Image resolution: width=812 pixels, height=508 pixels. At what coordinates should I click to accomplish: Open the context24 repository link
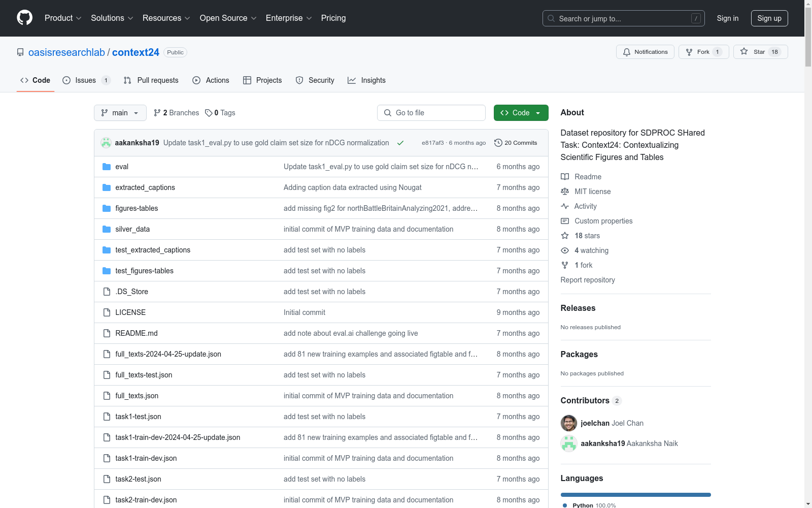coord(136,52)
